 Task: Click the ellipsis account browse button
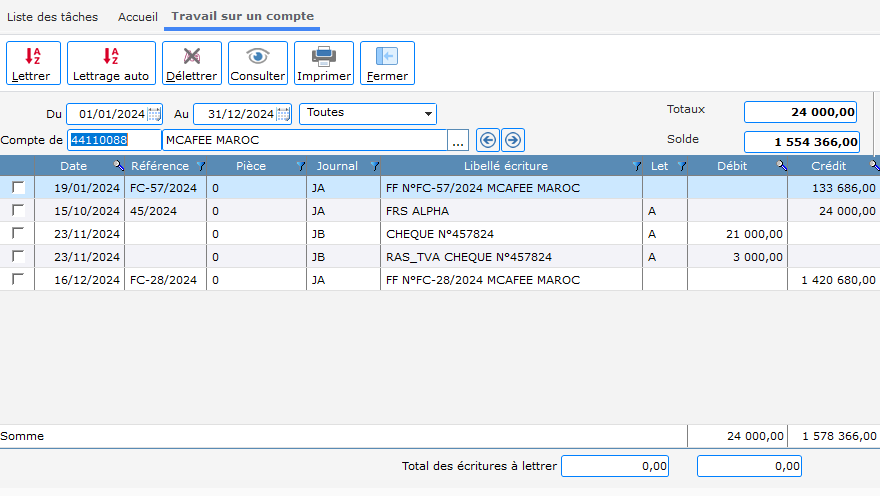(459, 140)
